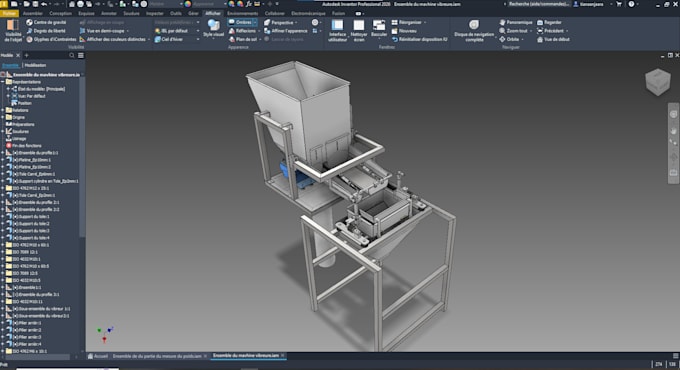Expand the Origine folder in browser
This screenshot has height=370, width=680.
point(3,117)
